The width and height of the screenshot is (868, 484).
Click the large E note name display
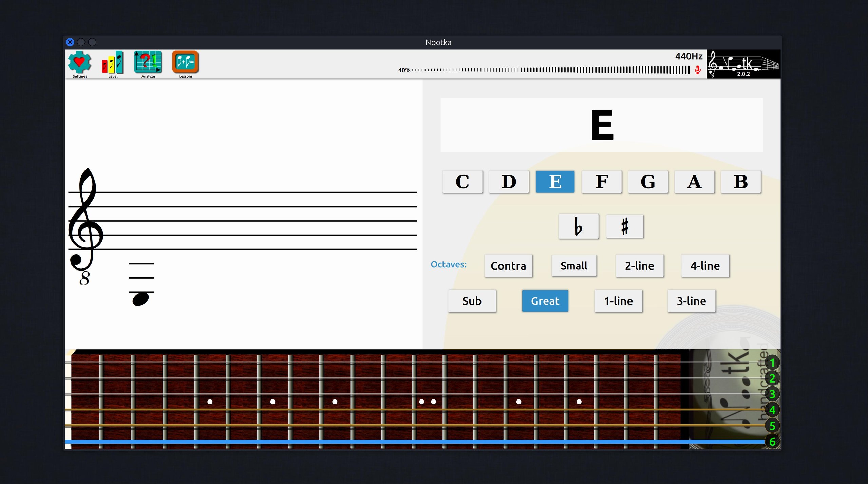pos(601,125)
